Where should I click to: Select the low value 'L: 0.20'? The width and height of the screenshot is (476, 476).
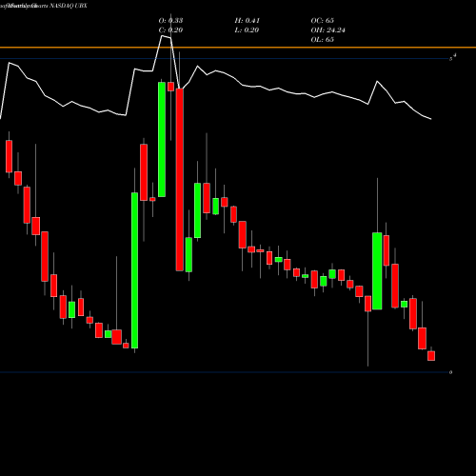247,30
